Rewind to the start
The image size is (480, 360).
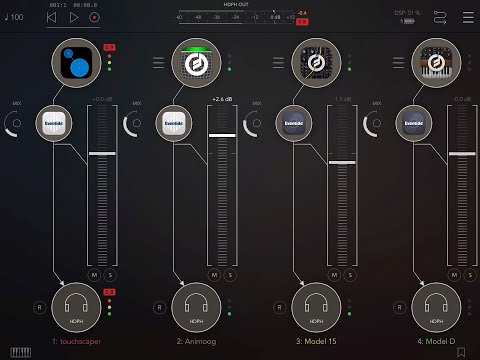coord(51,17)
